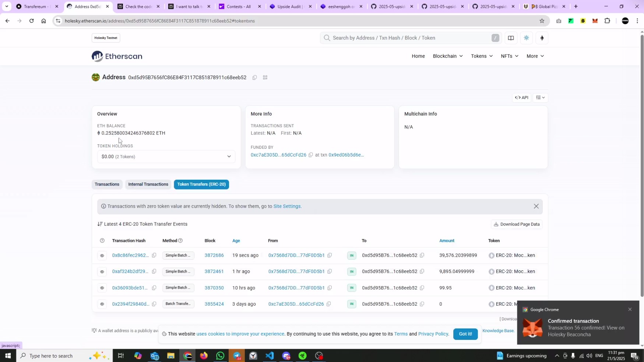The width and height of the screenshot is (644, 362).
Task: Open the browser Extensions puzzle icon
Action: (x=608, y=21)
